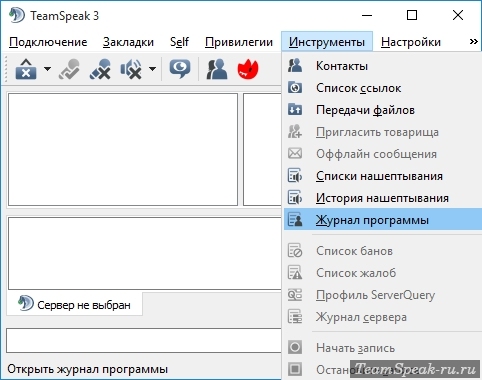Close the Инструменты menu by clicking its title

click(327, 42)
